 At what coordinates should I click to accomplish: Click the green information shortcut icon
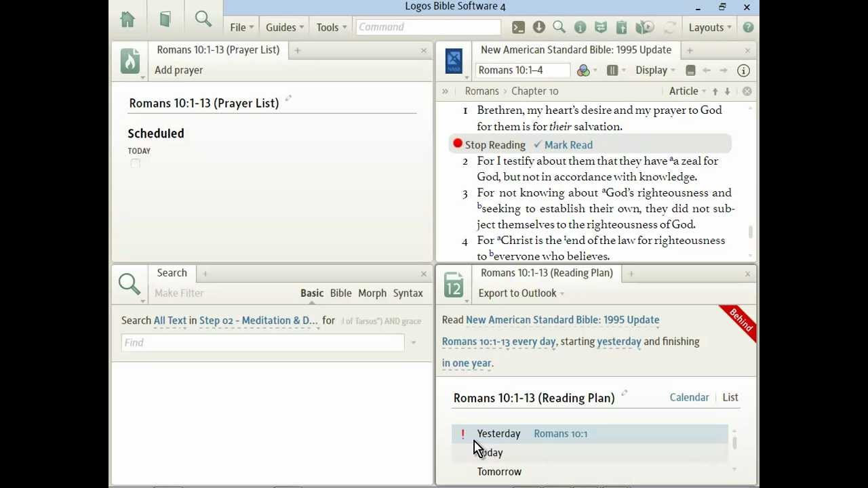tap(580, 27)
